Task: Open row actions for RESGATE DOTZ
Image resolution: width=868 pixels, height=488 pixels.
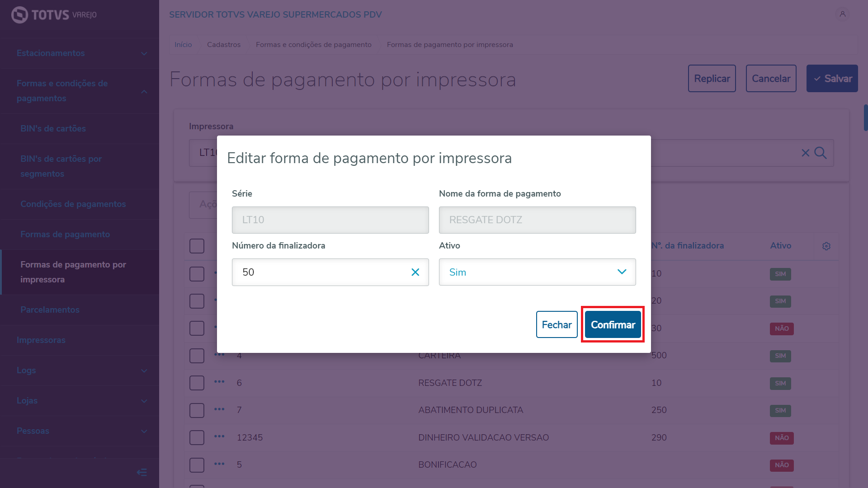Action: click(x=219, y=382)
